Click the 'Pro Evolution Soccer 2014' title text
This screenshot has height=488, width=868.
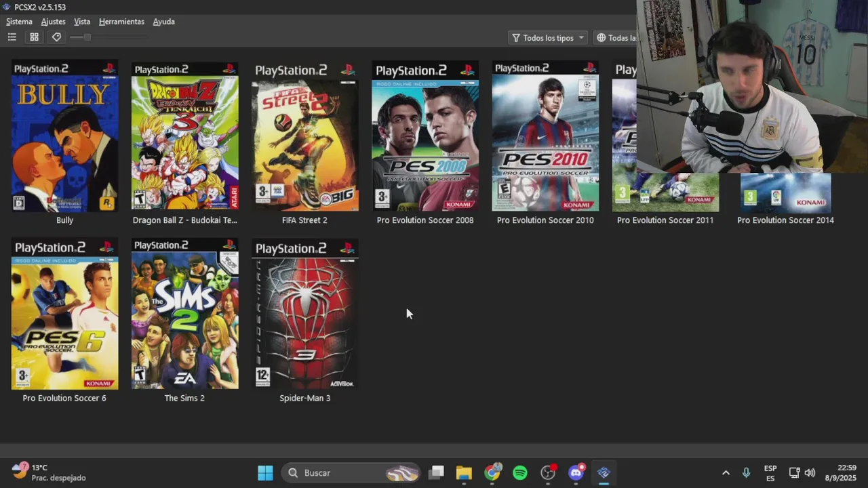click(x=785, y=220)
